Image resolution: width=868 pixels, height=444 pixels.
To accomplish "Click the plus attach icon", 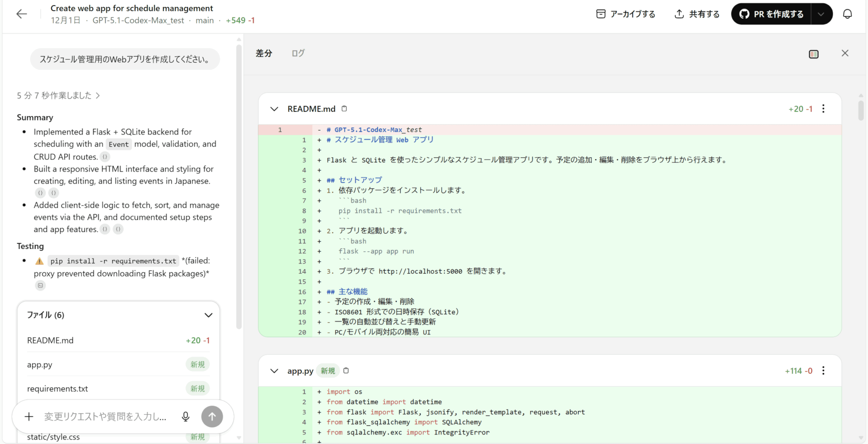I will pyautogui.click(x=29, y=416).
